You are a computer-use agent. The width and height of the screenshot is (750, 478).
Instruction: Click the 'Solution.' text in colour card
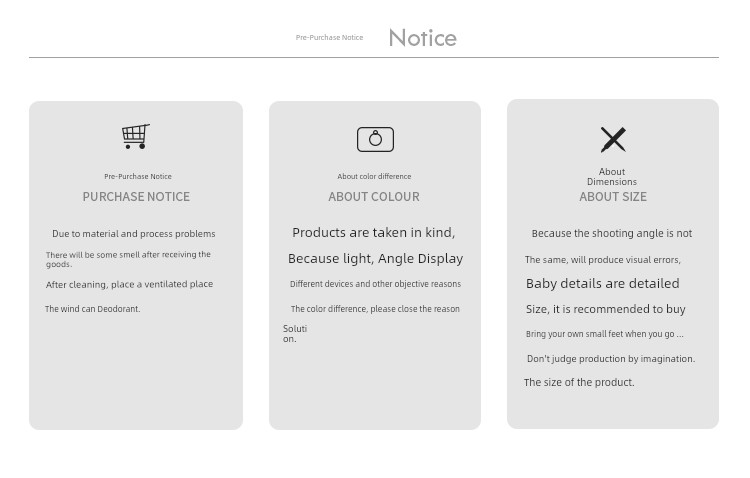pos(295,334)
